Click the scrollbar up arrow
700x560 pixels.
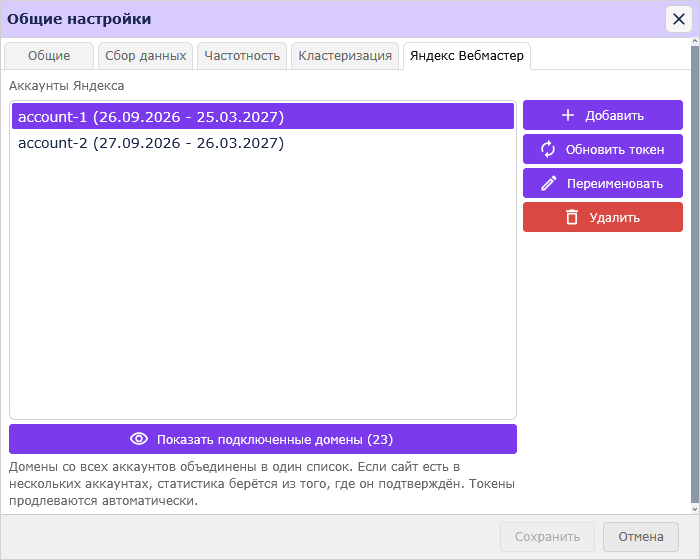coord(695,42)
